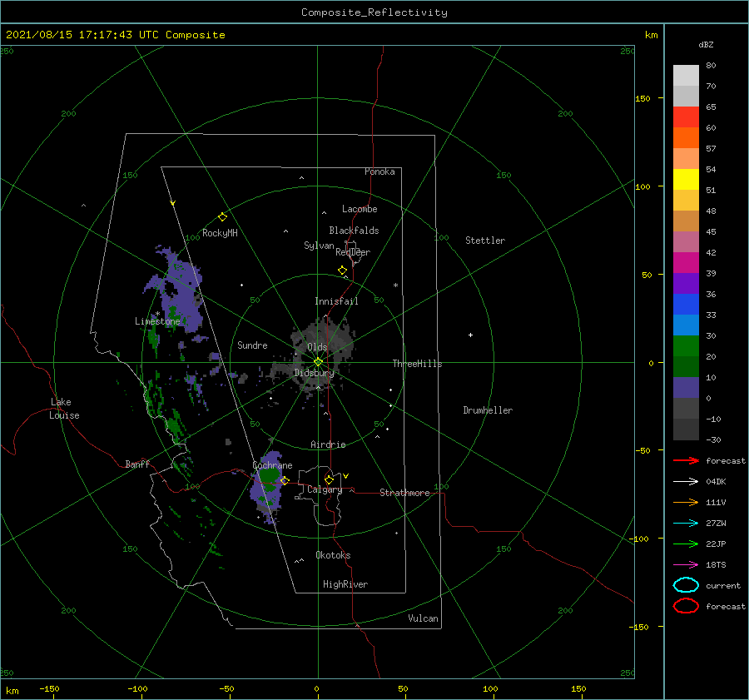Pick the yellow 54 dBZ color swatch

click(x=686, y=179)
